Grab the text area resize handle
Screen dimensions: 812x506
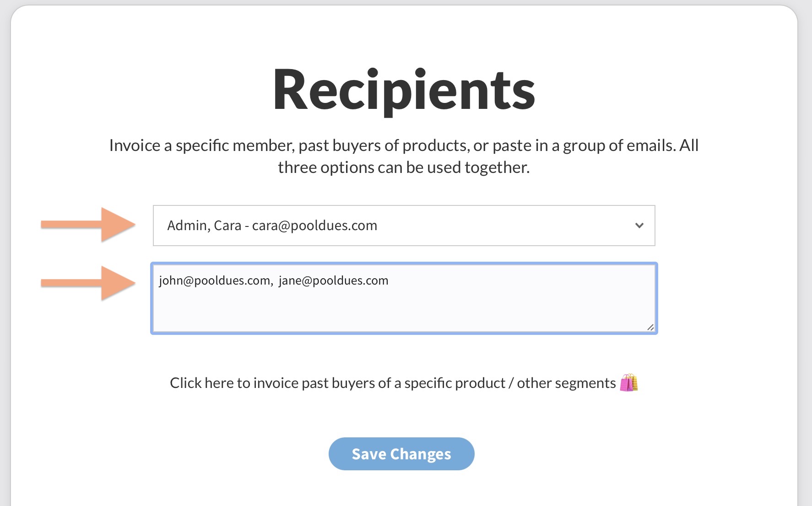[x=650, y=327]
